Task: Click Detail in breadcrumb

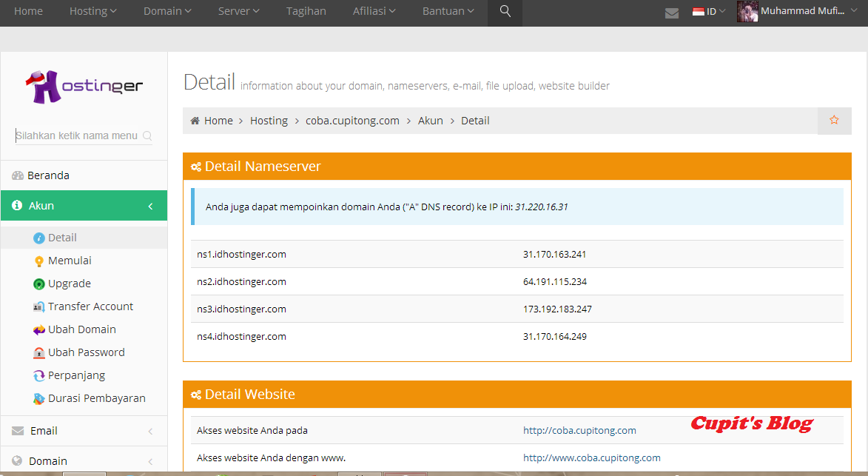Action: 475,121
